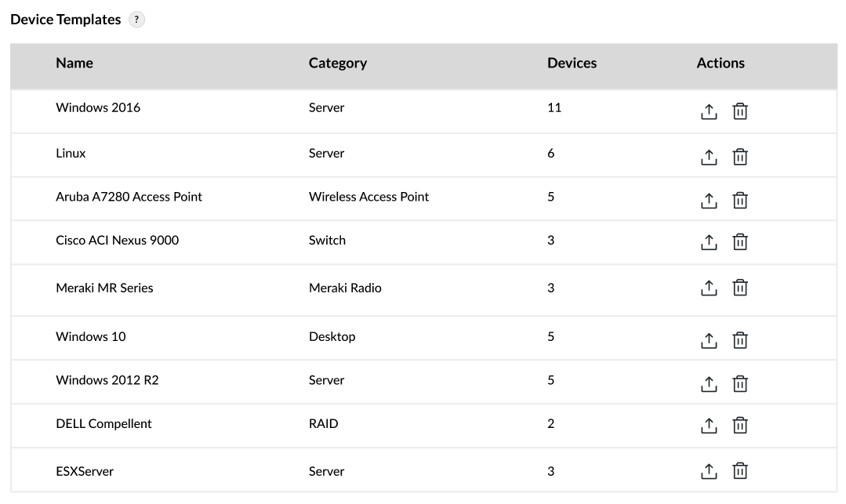Export the Meraki MR Series template
The image size is (846, 504).
[x=709, y=288]
